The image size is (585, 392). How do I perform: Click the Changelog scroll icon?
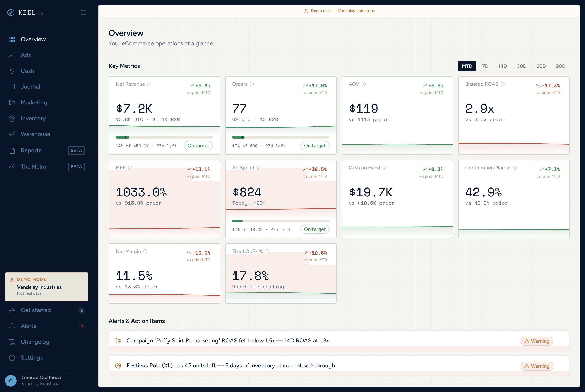(x=12, y=342)
